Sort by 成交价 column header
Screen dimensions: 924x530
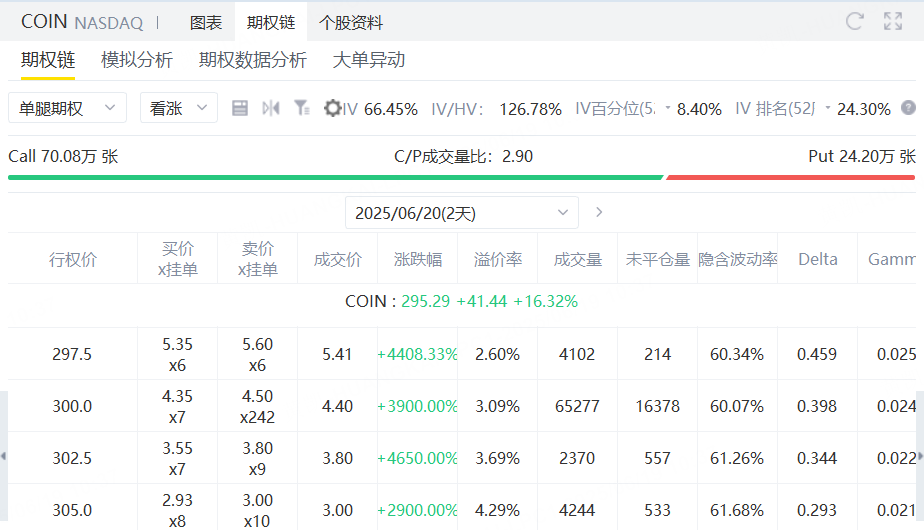[x=337, y=259]
